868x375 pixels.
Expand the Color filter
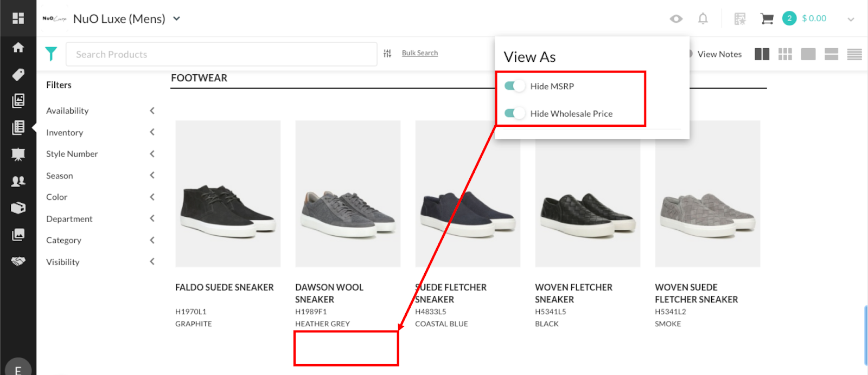click(x=152, y=197)
